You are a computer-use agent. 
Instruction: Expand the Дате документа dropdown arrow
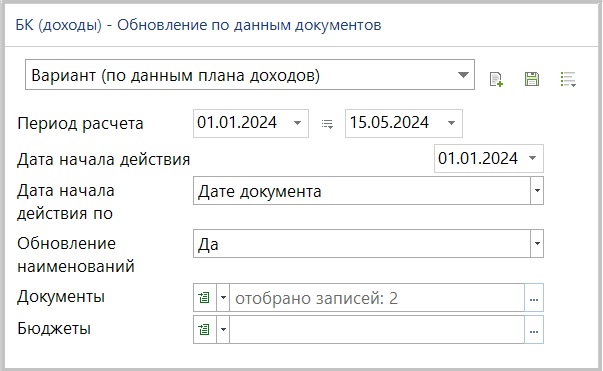click(537, 191)
